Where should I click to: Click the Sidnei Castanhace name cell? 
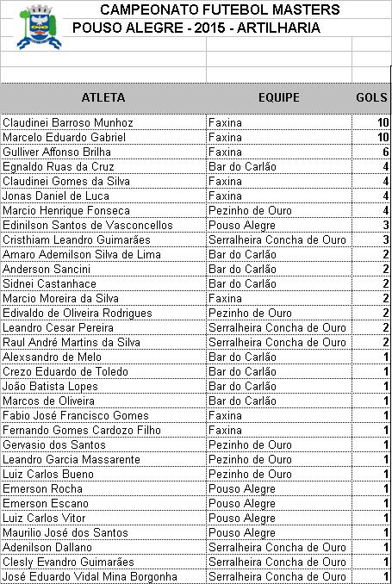(x=103, y=283)
